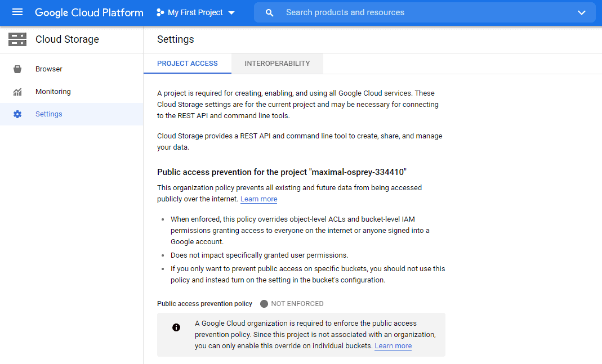Click the NOT ENFORCED status text
The image size is (602, 364).
coord(297,304)
